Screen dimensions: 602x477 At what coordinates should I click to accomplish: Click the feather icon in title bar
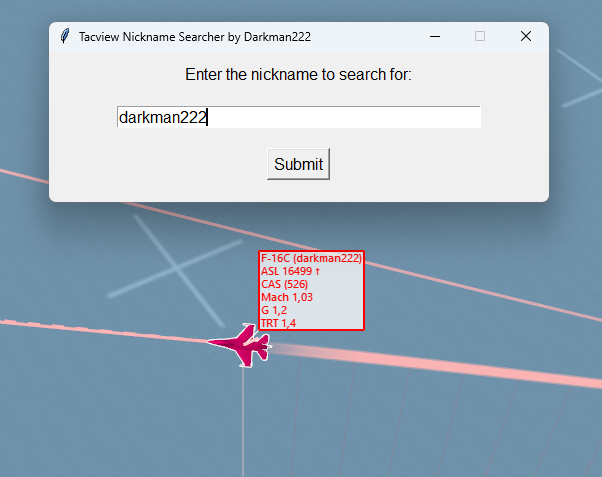coord(65,36)
